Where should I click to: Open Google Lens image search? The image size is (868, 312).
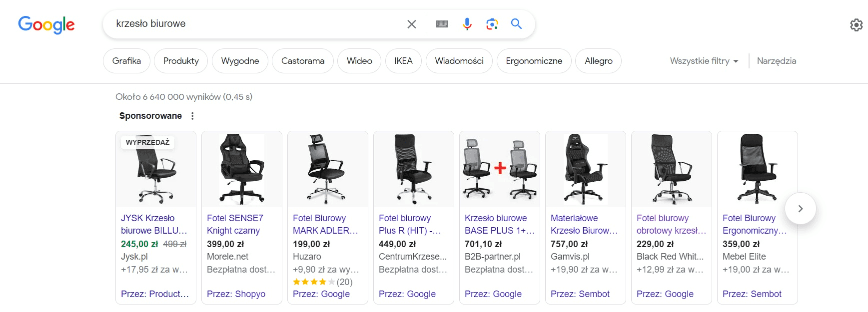(492, 23)
